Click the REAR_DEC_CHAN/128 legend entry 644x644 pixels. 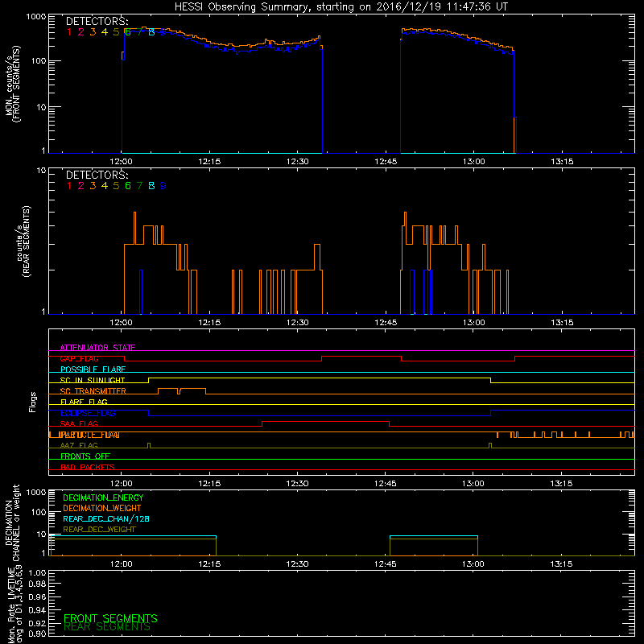tap(106, 518)
